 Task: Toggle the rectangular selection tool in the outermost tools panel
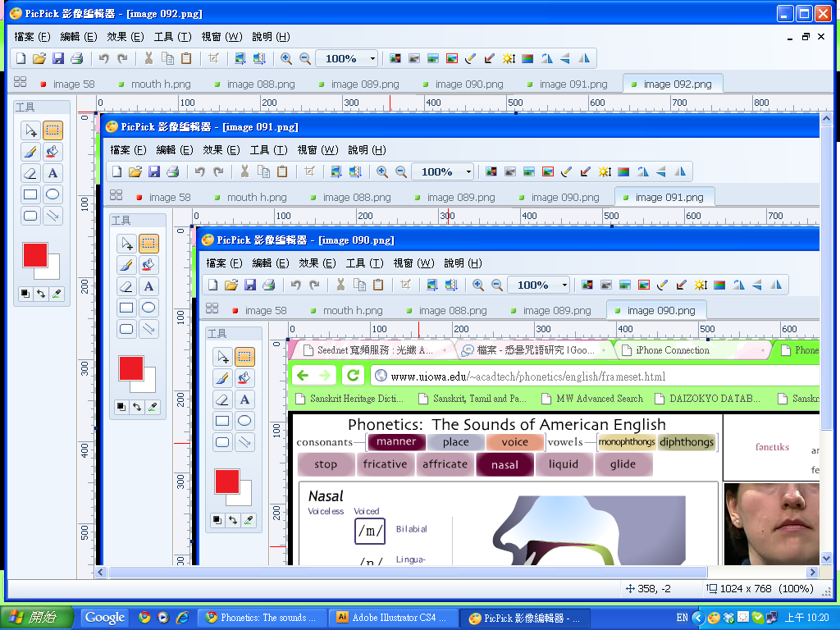click(52, 130)
